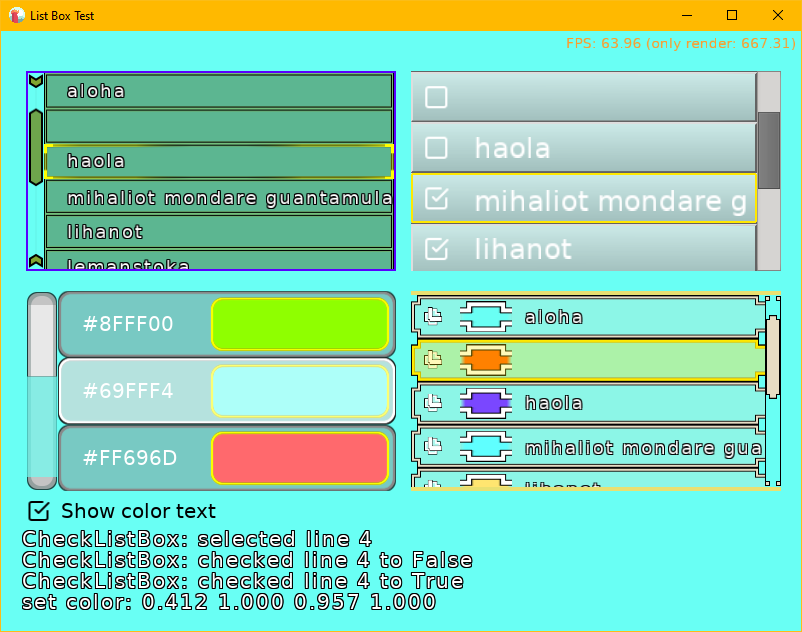Click the copy icon in the aloha row
Screen dimensions: 802x632
[x=433, y=317]
